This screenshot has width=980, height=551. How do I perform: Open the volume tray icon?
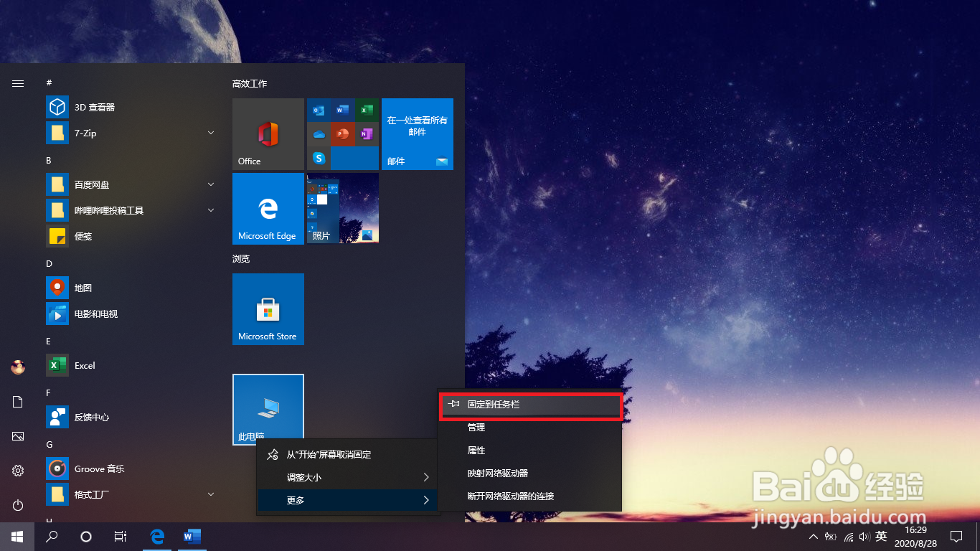[864, 537]
